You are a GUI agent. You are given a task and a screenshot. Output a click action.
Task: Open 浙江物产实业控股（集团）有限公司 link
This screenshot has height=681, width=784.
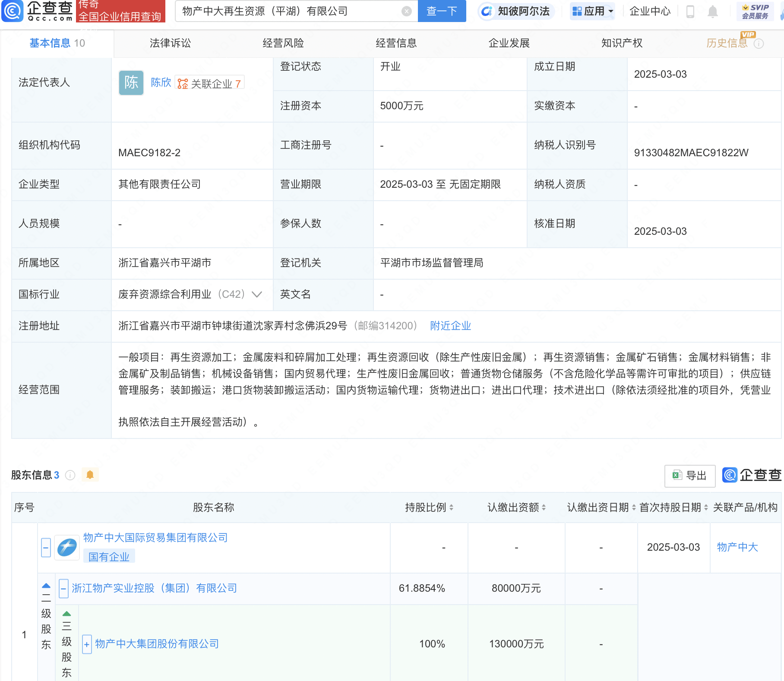(x=155, y=588)
